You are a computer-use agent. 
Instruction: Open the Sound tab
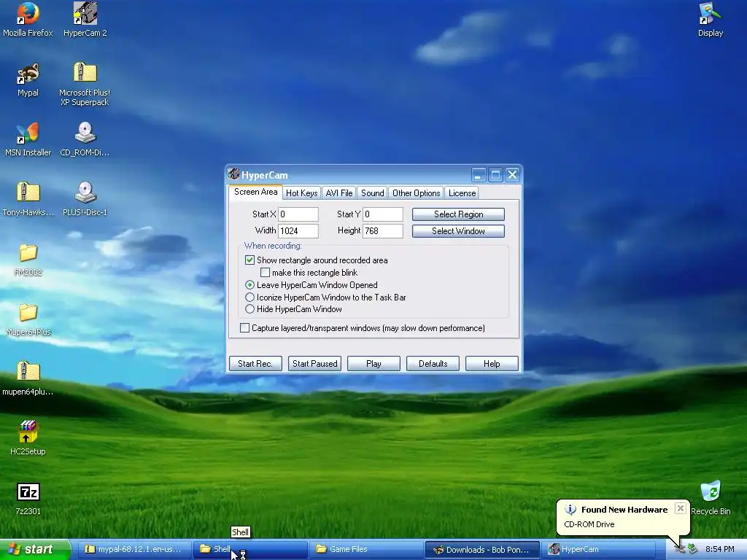(x=372, y=192)
